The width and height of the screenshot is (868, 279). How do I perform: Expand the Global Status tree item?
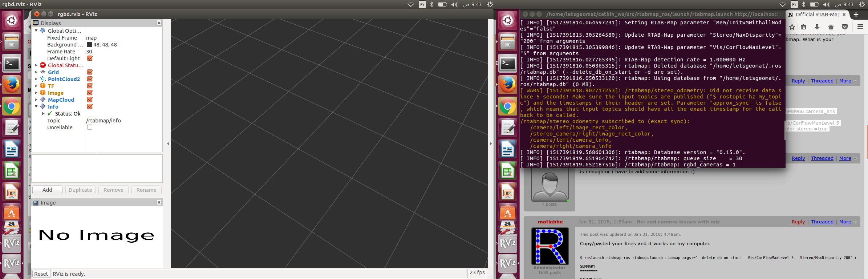point(36,65)
